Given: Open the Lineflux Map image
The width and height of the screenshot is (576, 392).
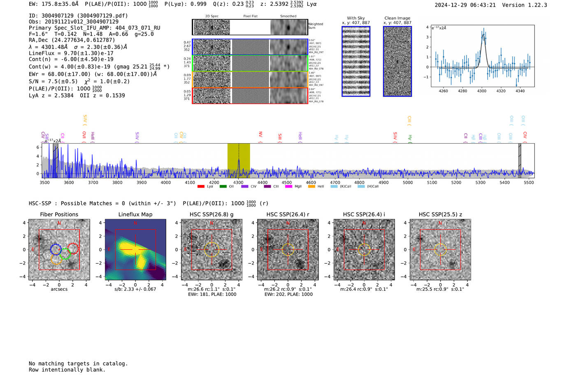Looking at the screenshot, I should pyautogui.click(x=135, y=250).
